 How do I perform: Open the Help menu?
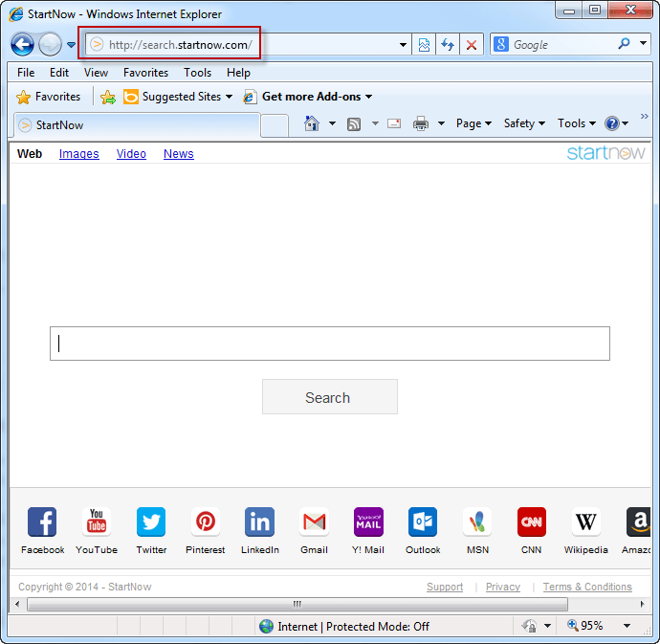(238, 73)
